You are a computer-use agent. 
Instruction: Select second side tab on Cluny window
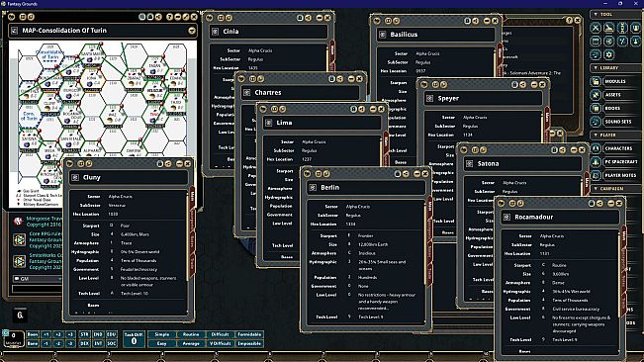[192, 220]
